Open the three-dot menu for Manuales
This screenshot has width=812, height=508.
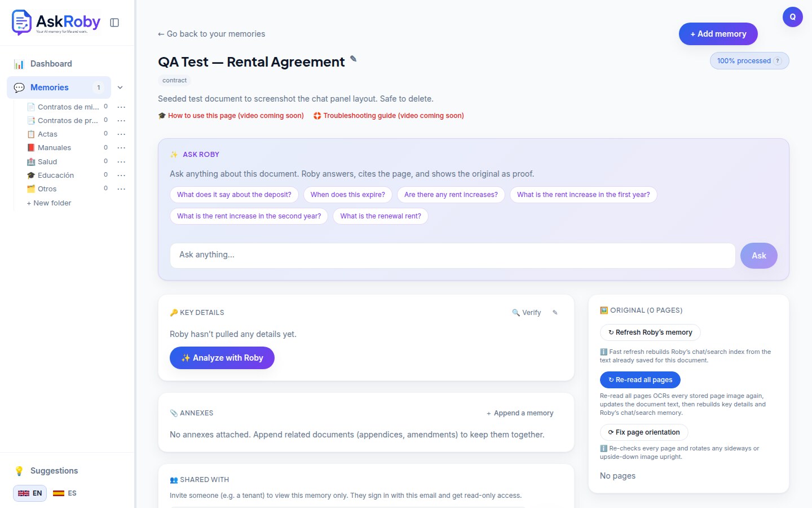coord(121,147)
